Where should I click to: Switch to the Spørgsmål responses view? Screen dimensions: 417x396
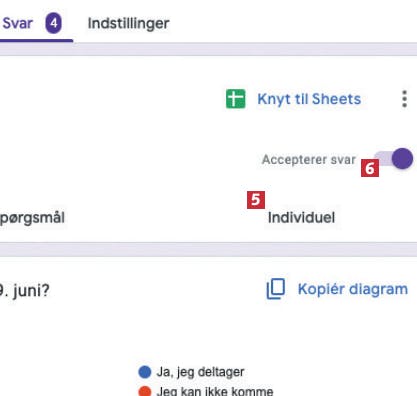(32, 218)
